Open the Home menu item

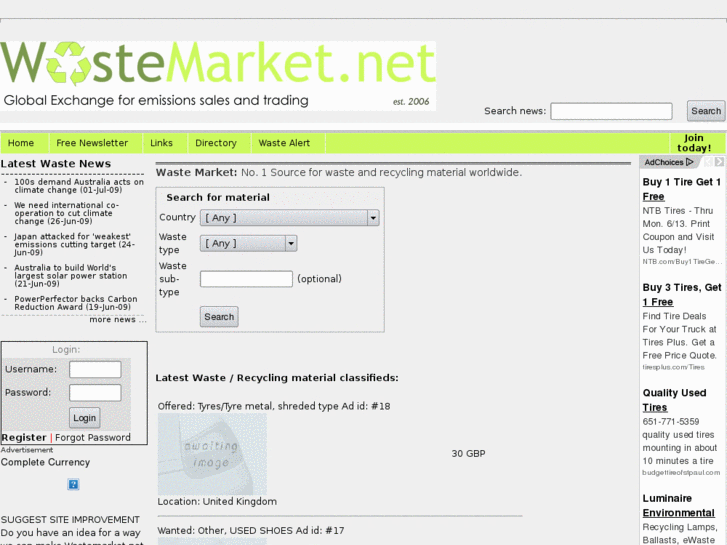click(21, 143)
